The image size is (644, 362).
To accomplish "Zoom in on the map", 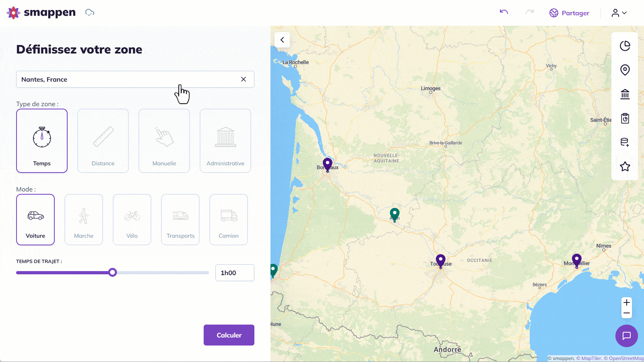I will tap(626, 302).
